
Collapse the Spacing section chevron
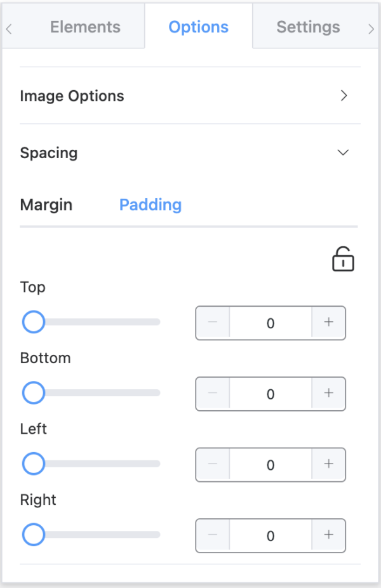pos(343,152)
